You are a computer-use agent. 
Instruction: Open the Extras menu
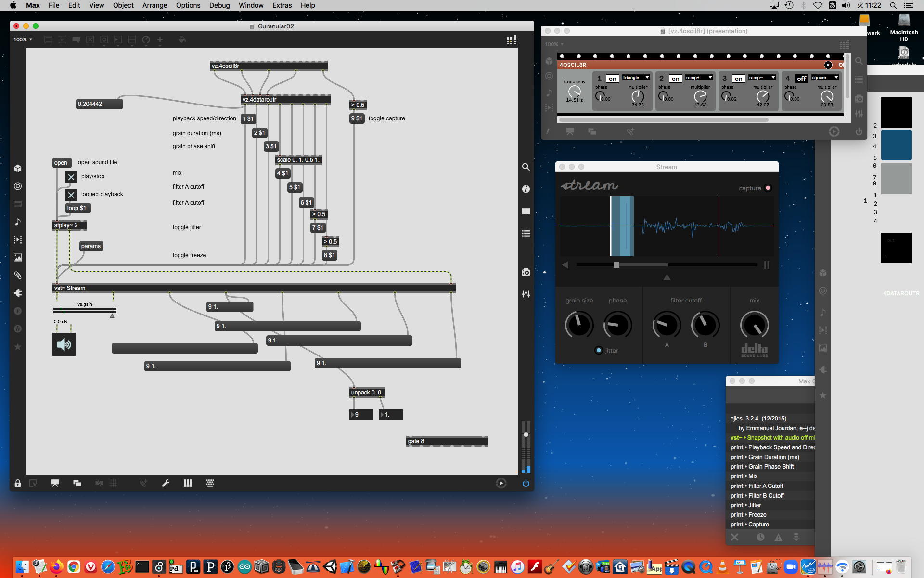[282, 5]
